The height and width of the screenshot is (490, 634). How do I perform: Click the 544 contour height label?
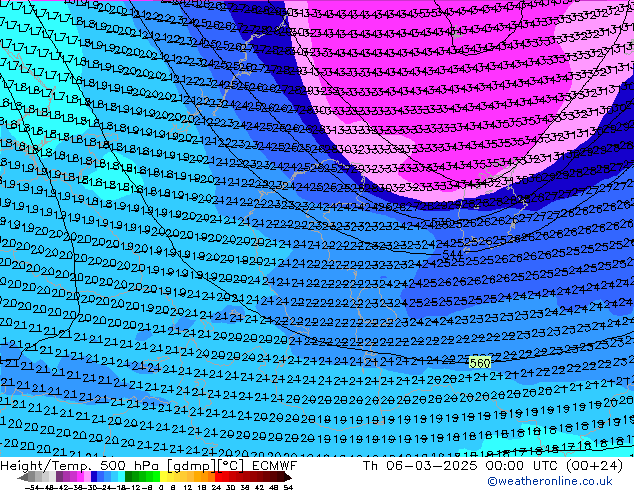click(x=452, y=254)
